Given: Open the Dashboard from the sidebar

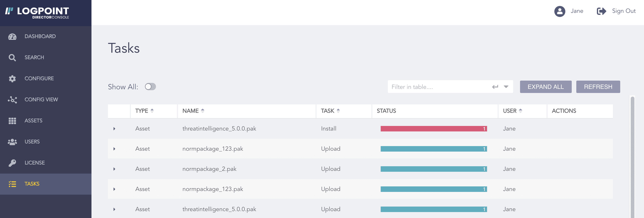Looking at the screenshot, I should [40, 36].
